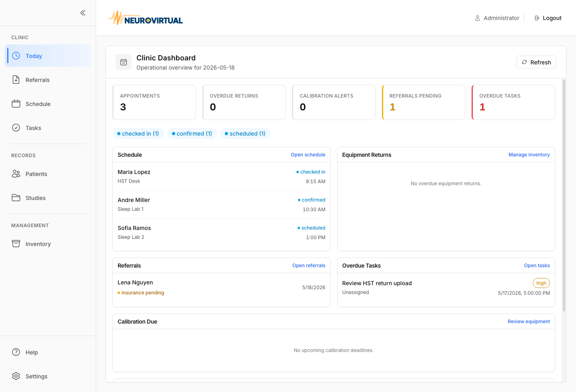576x392 pixels.
Task: Follow the Review equipment link
Action: [x=529, y=322]
